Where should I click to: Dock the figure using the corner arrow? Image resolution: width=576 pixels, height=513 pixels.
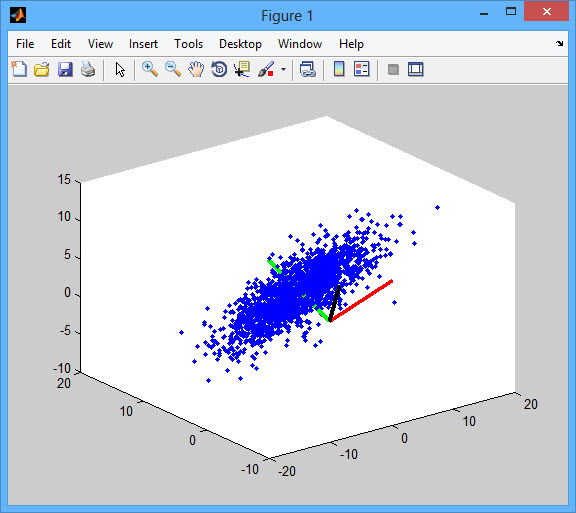click(559, 44)
